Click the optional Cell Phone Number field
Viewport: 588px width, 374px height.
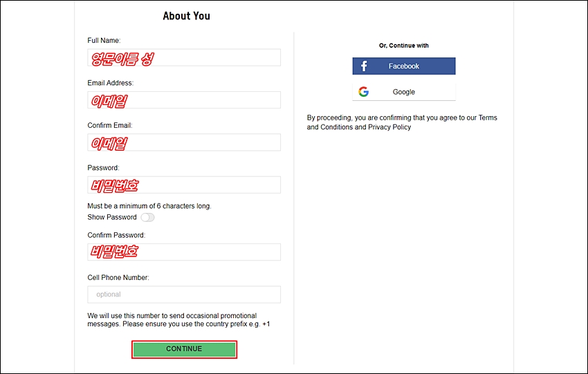coord(184,294)
